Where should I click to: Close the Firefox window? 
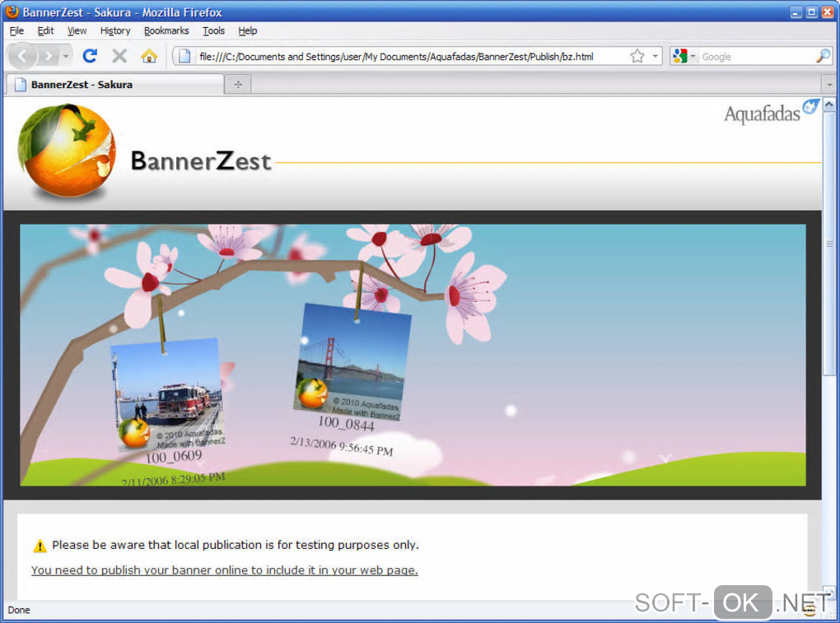pyautogui.click(x=828, y=12)
